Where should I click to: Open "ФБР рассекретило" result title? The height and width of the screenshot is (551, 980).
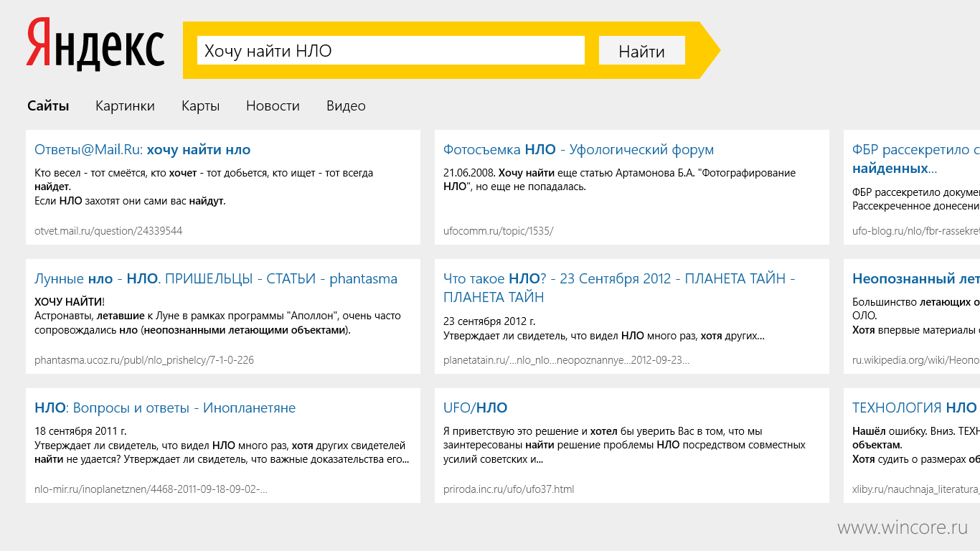tap(916, 159)
